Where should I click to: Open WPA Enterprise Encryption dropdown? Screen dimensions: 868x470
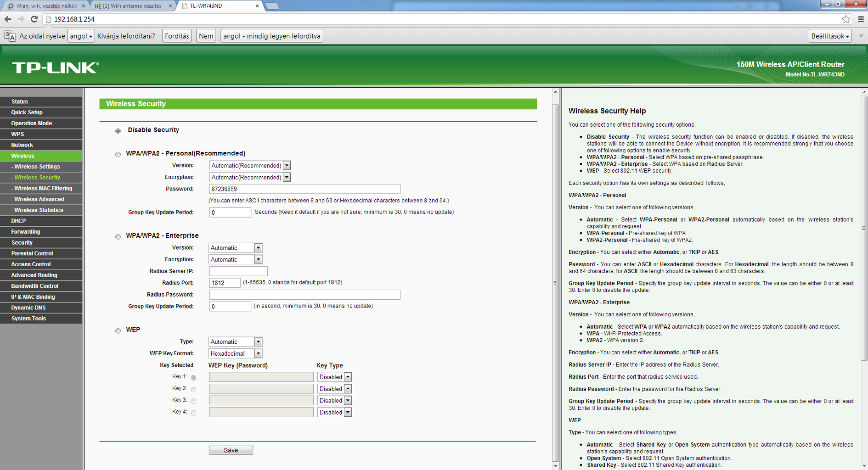click(x=235, y=259)
